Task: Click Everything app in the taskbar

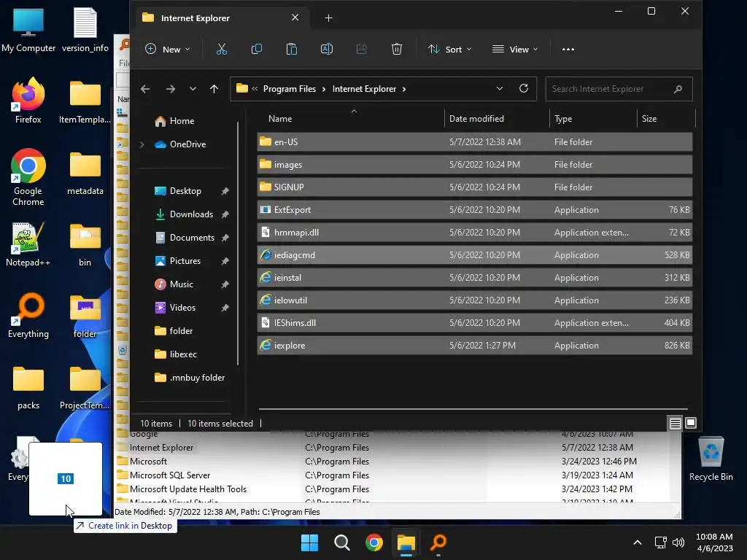Action: (438, 542)
